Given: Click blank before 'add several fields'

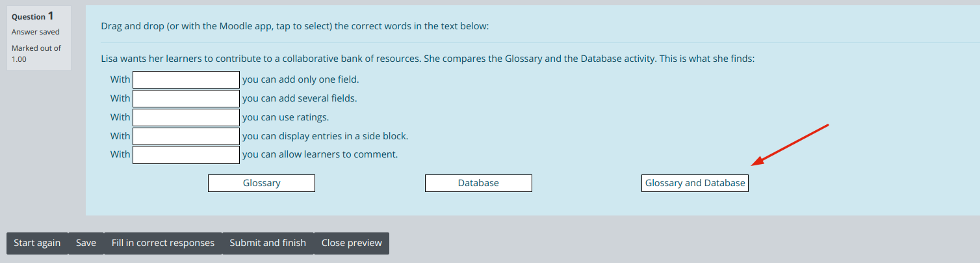Looking at the screenshot, I should click(x=187, y=98).
